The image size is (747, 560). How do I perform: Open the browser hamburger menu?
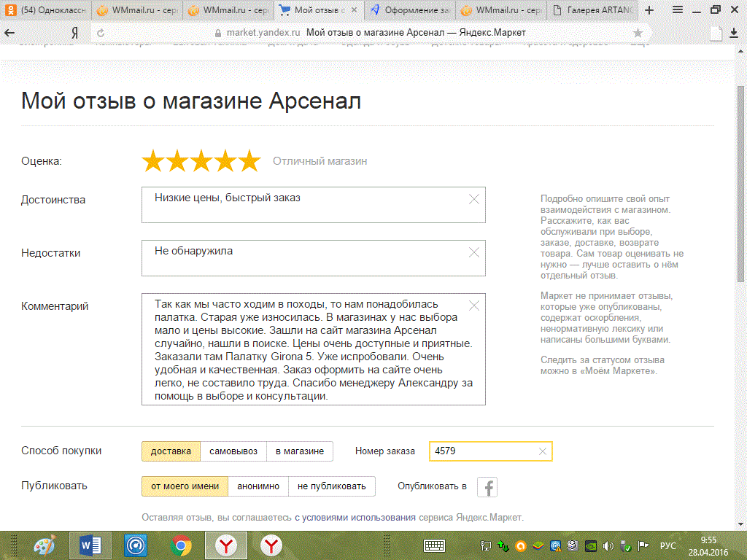(677, 9)
